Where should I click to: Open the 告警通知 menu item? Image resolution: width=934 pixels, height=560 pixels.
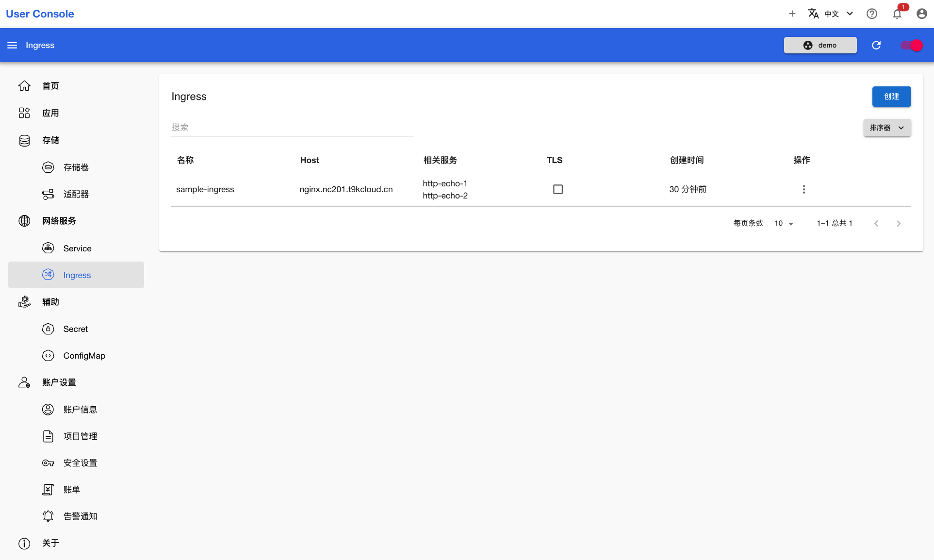(76, 516)
